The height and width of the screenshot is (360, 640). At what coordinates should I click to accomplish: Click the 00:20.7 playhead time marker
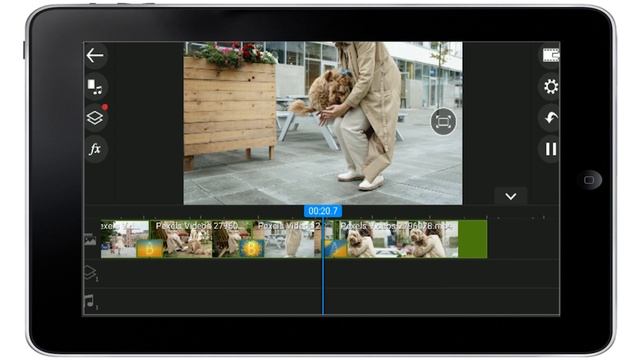coord(323,211)
